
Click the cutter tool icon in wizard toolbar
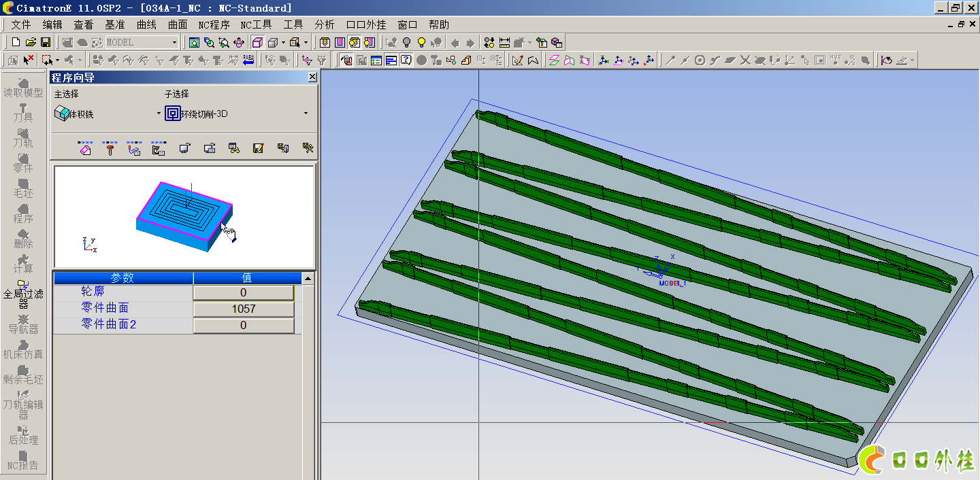click(110, 148)
